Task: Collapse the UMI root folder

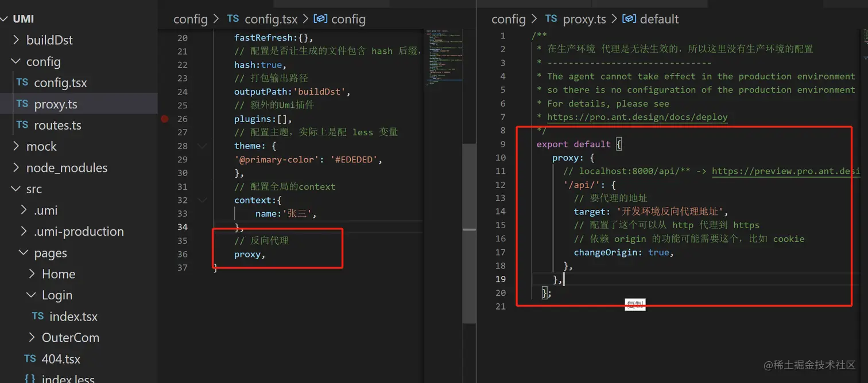Action: click(5, 19)
